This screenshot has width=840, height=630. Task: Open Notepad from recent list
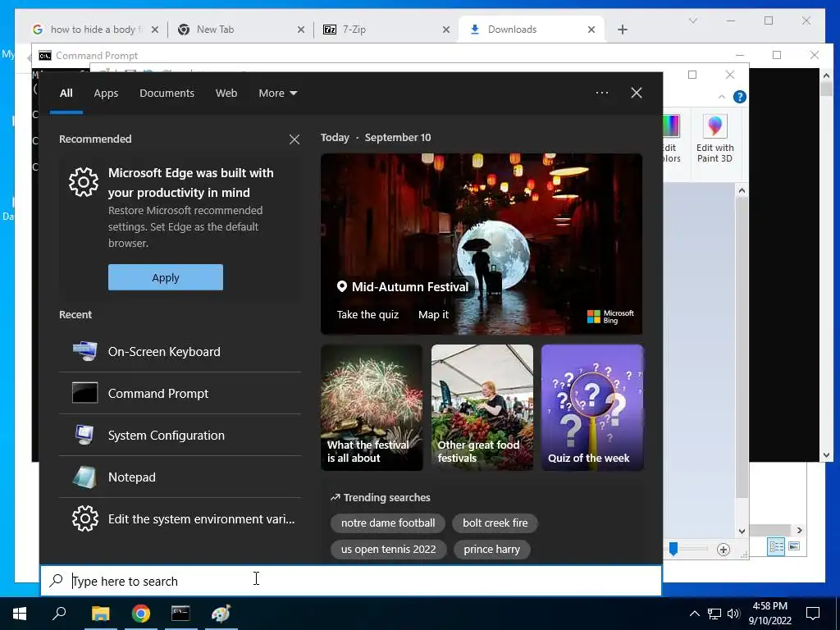(180, 477)
